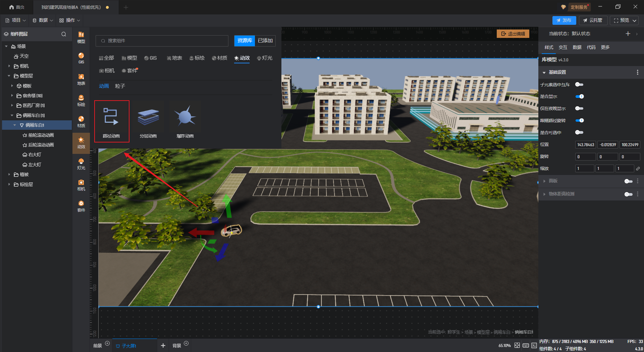The width and height of the screenshot is (644, 352).
Task: Add a new state with plus icon
Action: point(628,34)
